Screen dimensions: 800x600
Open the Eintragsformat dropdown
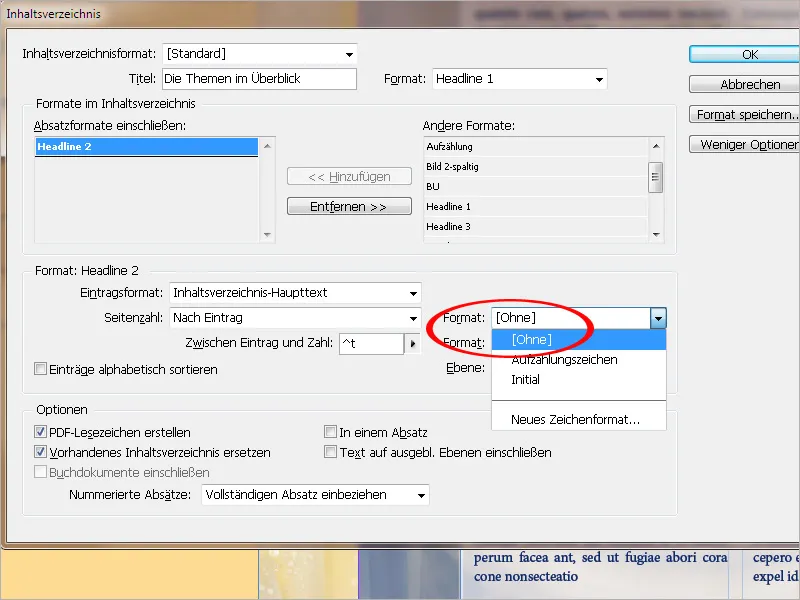[295, 293]
